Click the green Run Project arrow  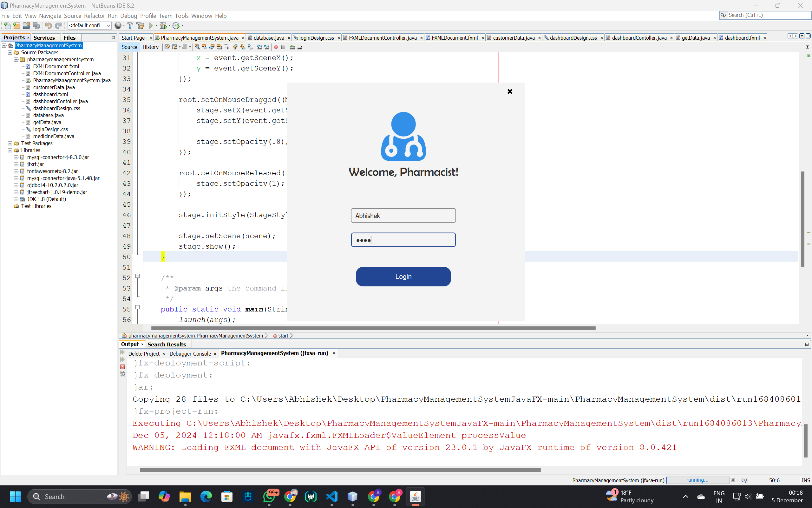pos(151,25)
